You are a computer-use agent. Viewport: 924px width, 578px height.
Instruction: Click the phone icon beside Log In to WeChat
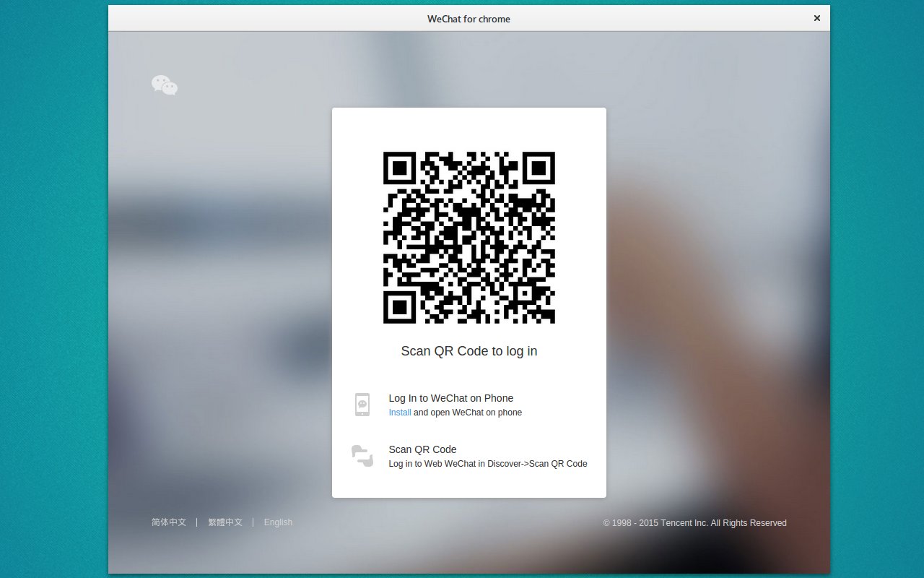click(x=362, y=405)
